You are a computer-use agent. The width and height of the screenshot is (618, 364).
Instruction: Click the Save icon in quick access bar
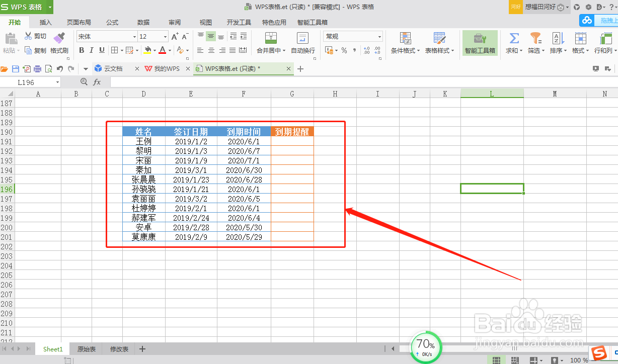coord(16,69)
